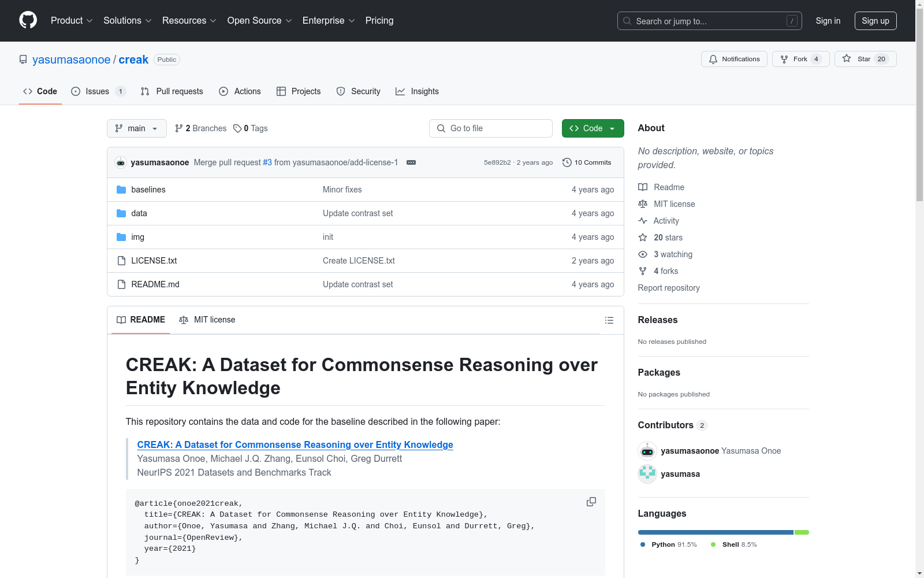Screen dimensions: 924x578
Task: Open commit hash 5e892b2
Action: [x=497, y=162]
